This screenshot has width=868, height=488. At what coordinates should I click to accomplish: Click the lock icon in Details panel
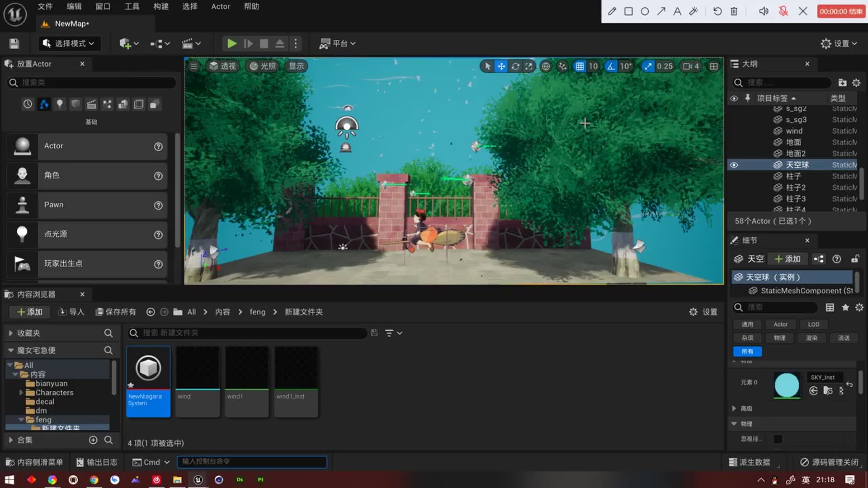pyautogui.click(x=855, y=259)
